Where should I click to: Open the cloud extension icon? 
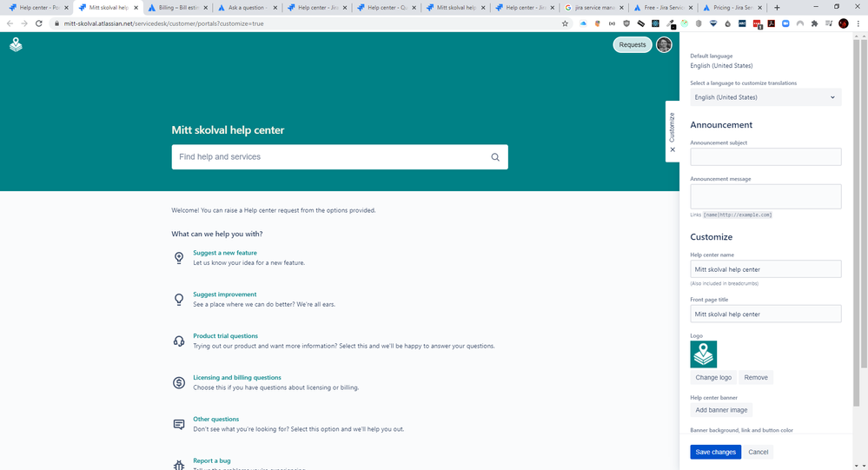[x=583, y=23]
